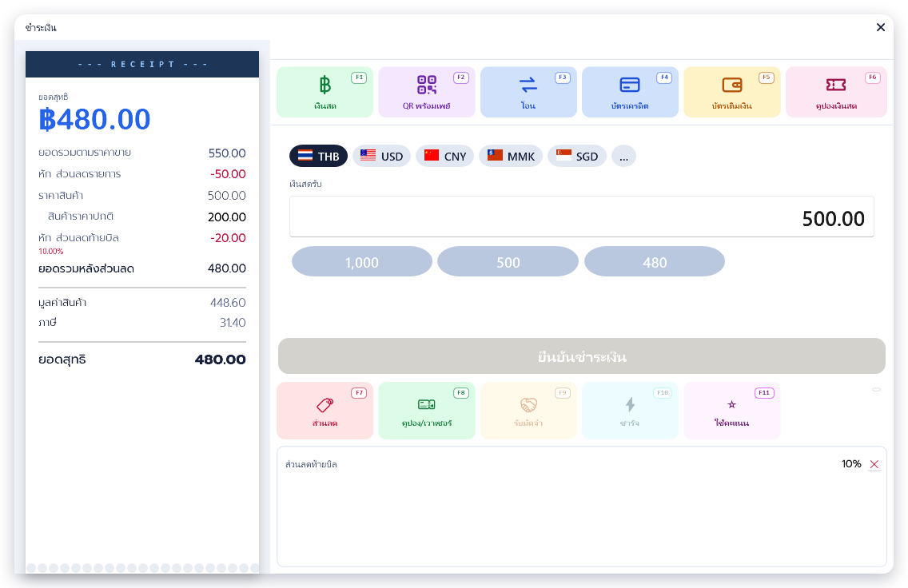Screen dimensions: 908x588
Task: Choose the 500 quick amount
Action: click(x=508, y=261)
